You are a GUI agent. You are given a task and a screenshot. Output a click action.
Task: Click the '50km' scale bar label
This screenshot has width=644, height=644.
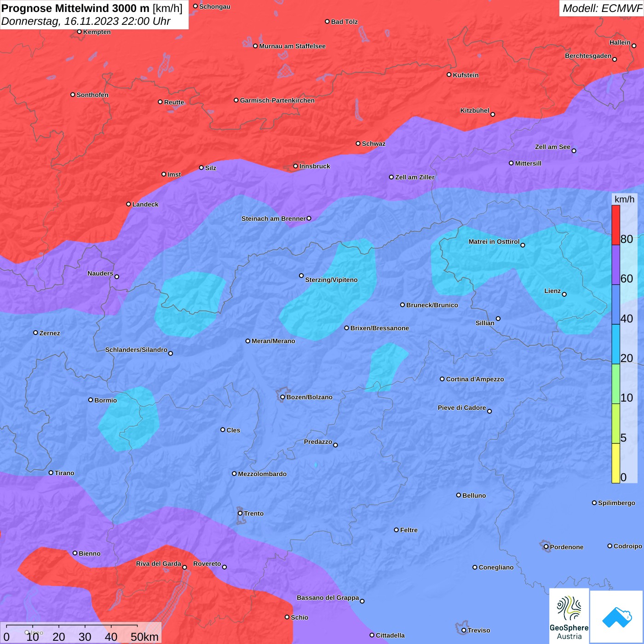point(145,637)
